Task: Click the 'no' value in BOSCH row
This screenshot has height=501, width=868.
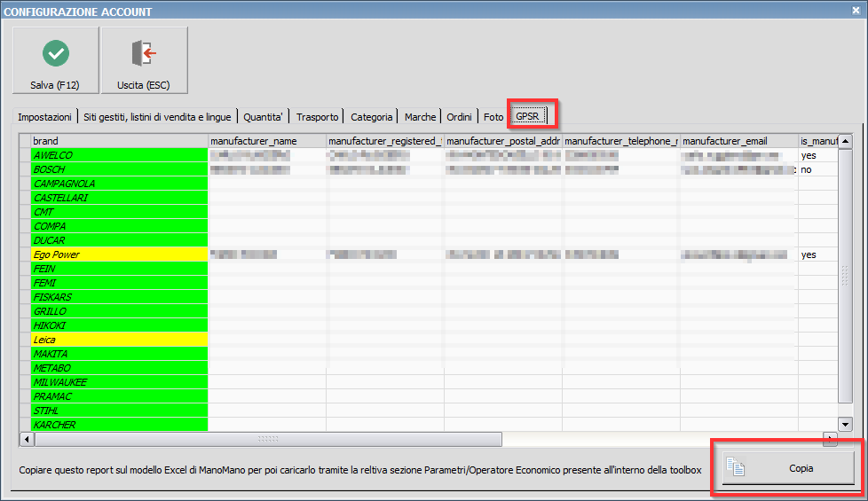Action: tap(806, 169)
